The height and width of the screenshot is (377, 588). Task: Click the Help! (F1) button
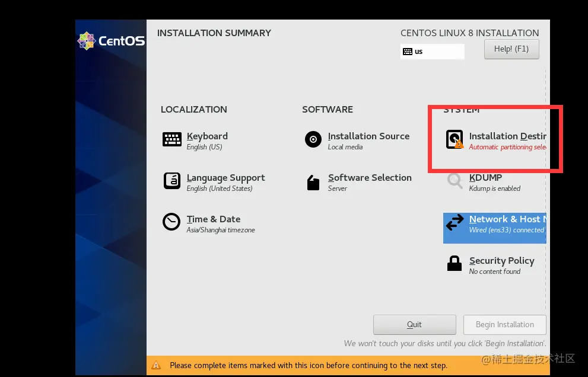511,49
